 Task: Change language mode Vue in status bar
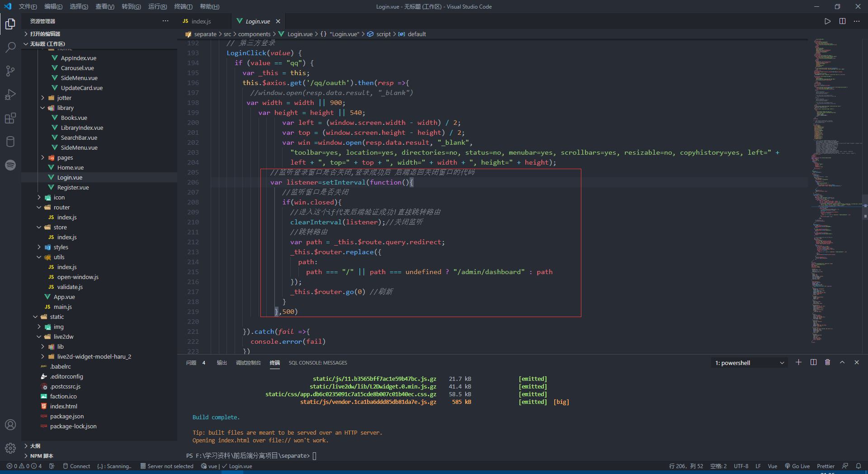point(773,466)
